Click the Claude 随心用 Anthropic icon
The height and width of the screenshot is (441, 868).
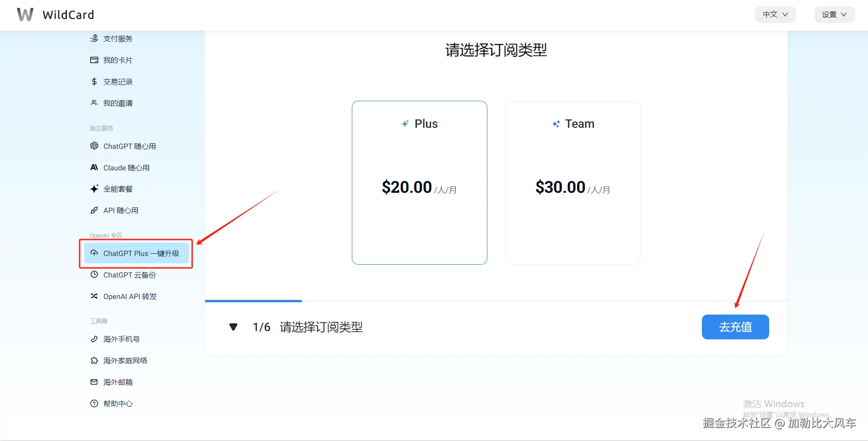pos(94,167)
